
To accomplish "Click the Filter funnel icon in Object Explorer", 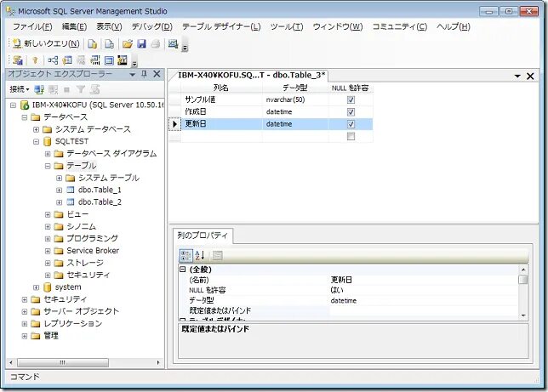I will pos(81,89).
